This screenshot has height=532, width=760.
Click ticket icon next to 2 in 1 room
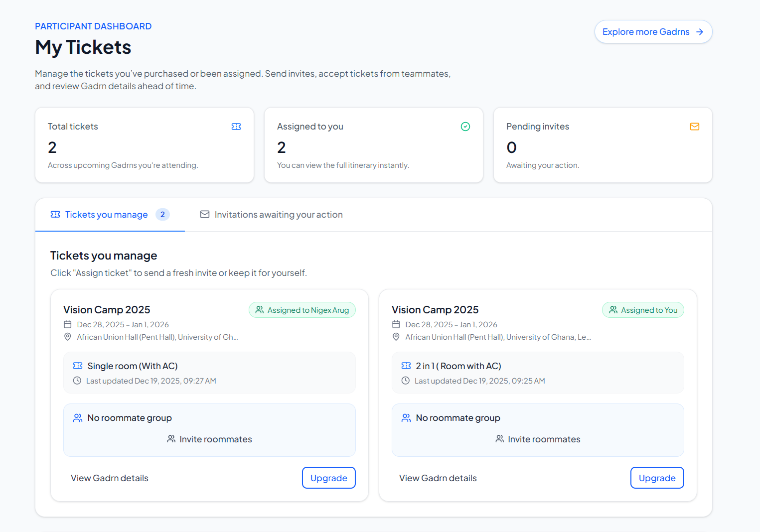[406, 366]
